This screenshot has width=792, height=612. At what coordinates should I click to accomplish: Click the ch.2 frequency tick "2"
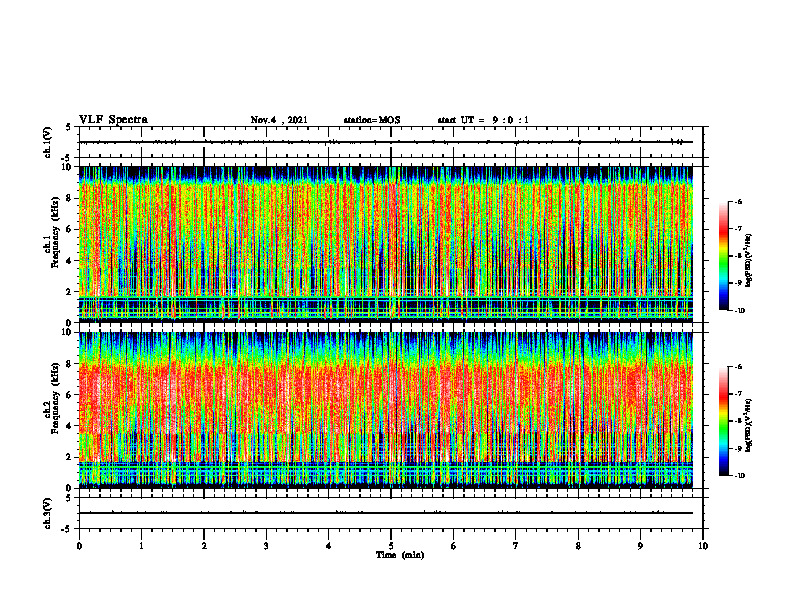click(70, 457)
